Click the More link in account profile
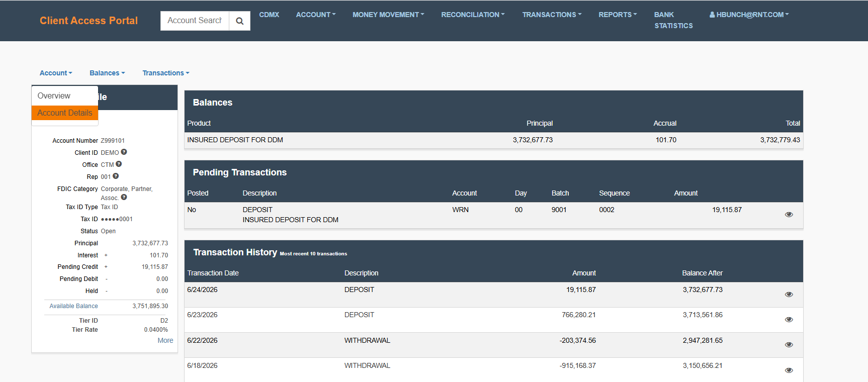Screen dimensions: 868x382 point(165,340)
